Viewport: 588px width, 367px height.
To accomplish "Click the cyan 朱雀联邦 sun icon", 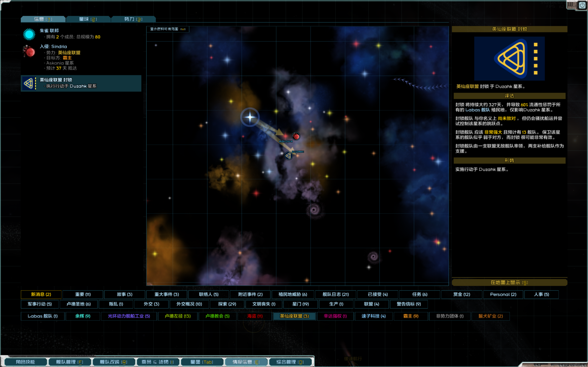I will [x=29, y=34].
